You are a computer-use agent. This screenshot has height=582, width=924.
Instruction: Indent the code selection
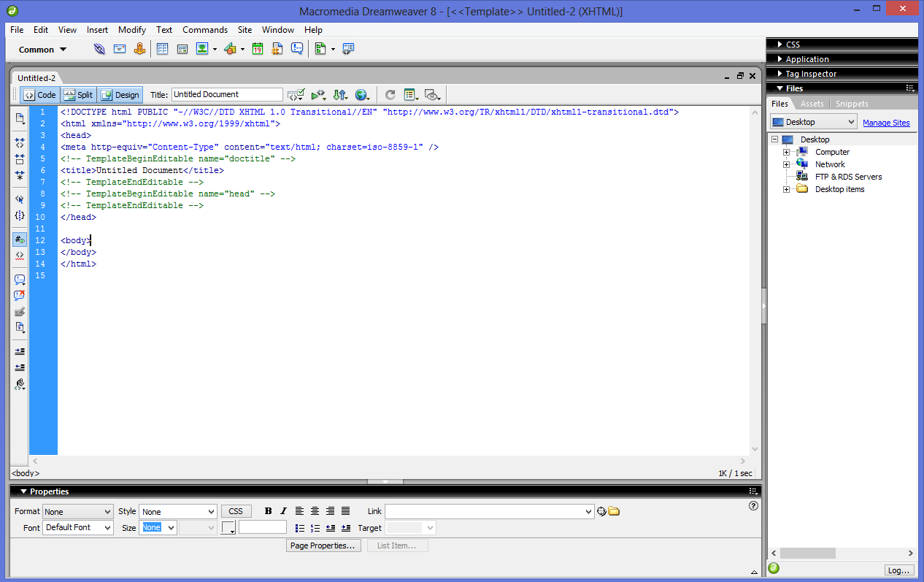tap(20, 351)
